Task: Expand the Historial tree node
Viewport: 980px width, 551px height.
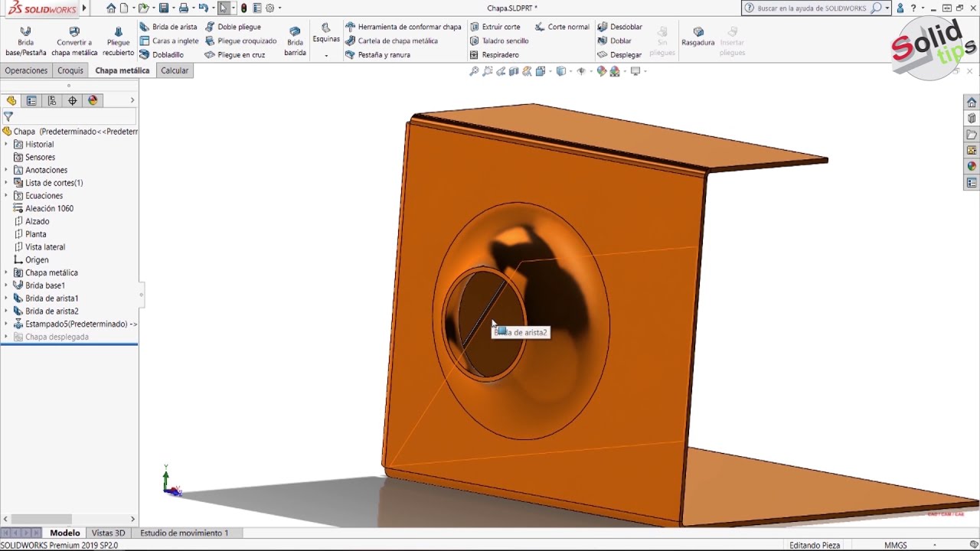Action: coord(6,144)
